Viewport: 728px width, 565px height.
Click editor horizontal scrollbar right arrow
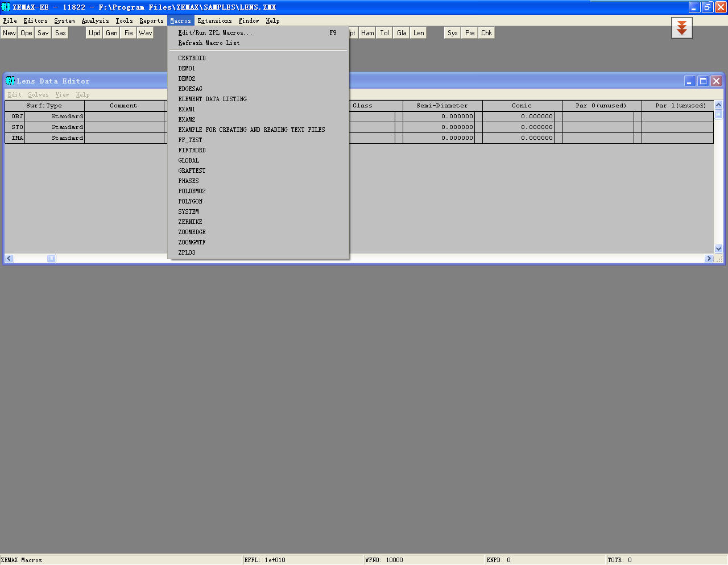(709, 258)
